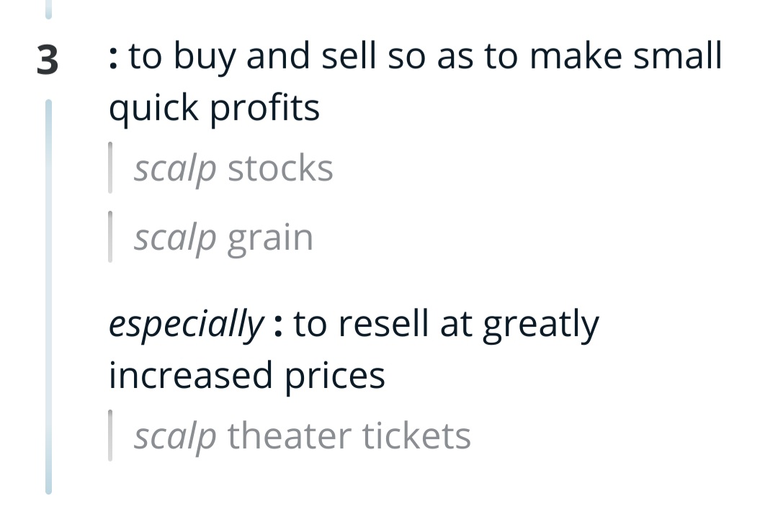Click the italic "especially" label
Image resolution: width=778 pixels, height=532 pixels.
(186, 325)
